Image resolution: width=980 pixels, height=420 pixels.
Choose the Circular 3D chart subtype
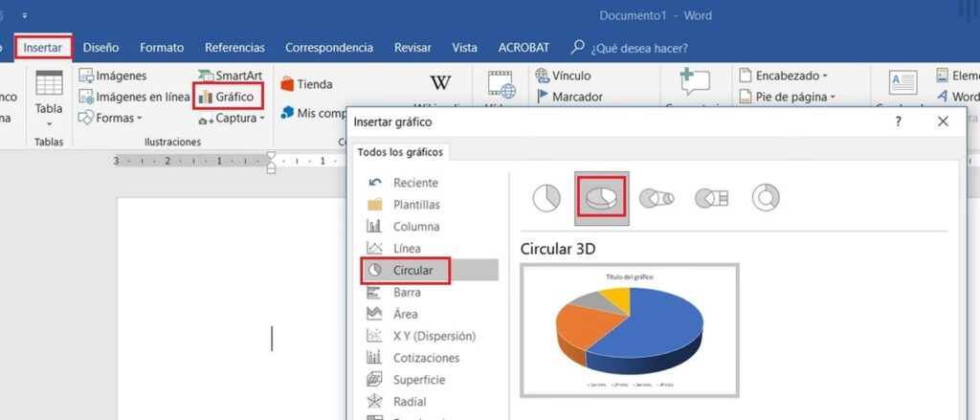[x=600, y=198]
